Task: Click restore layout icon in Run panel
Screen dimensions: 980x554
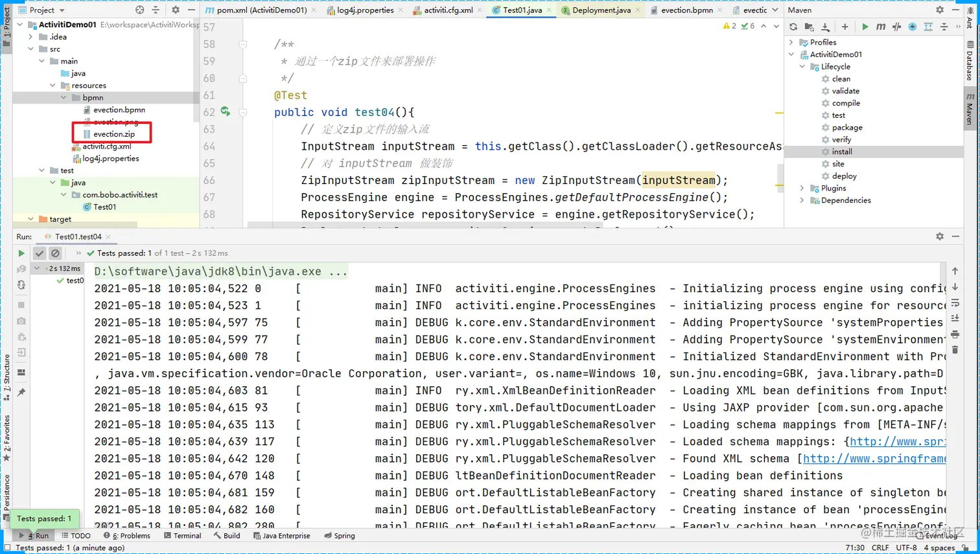Action: click(21, 373)
